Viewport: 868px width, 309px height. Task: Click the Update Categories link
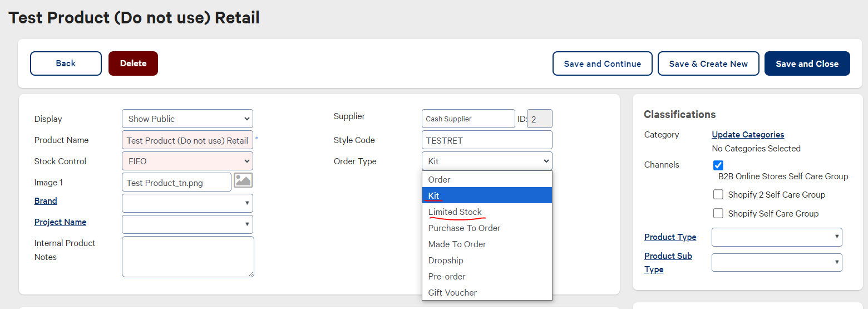(x=748, y=135)
